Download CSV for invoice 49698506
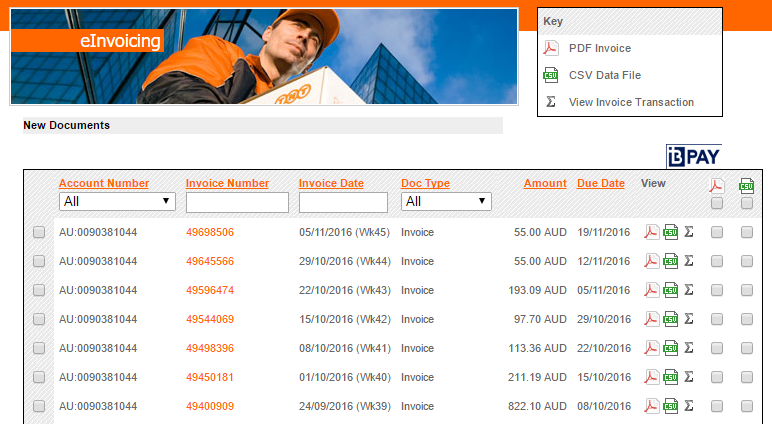Image resolution: width=772 pixels, height=424 pixels. pyautogui.click(x=671, y=232)
